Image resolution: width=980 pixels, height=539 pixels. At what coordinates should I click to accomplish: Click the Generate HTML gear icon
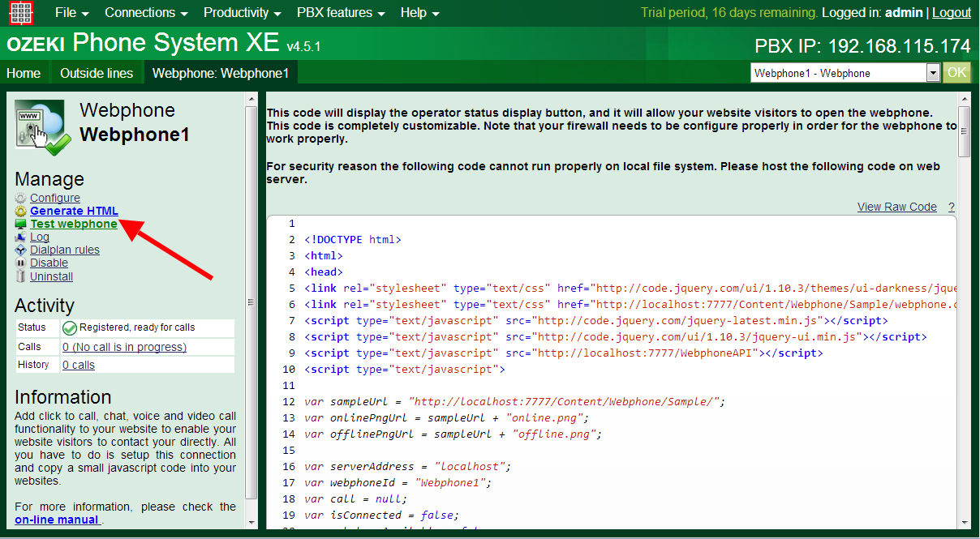pos(21,211)
